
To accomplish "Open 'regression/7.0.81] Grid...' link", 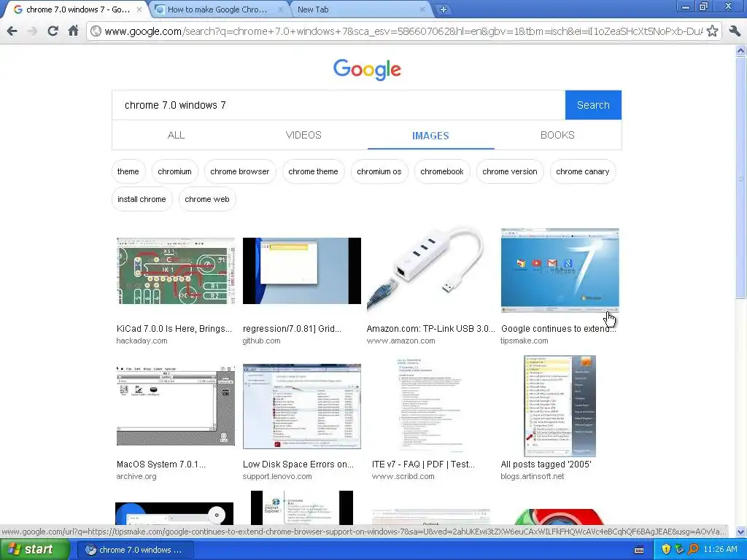I will coord(292,329).
